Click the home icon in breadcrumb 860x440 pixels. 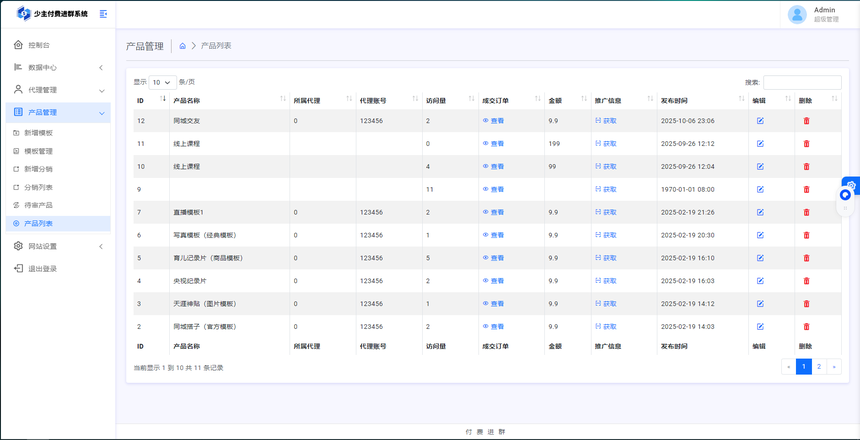click(183, 46)
